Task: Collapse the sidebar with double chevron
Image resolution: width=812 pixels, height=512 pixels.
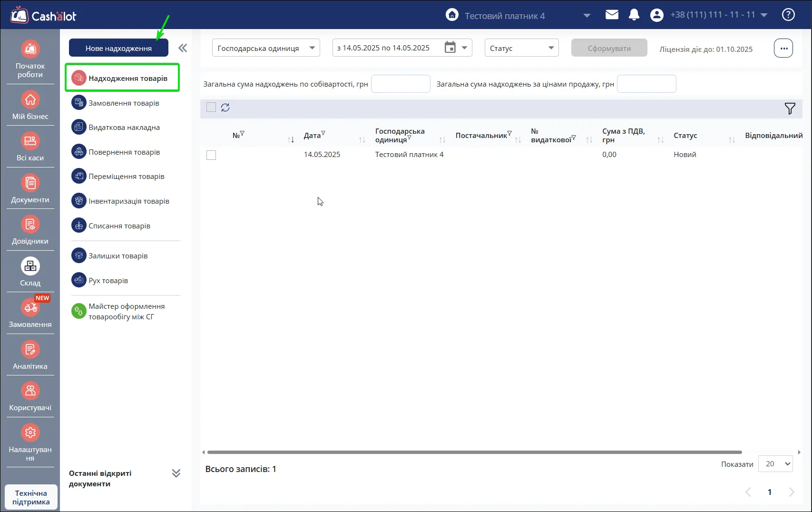Action: tap(183, 48)
